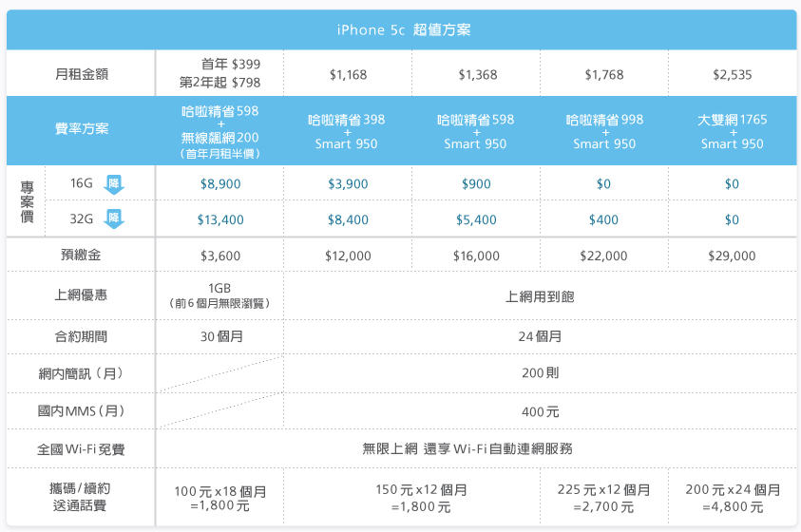Click the prepayment amount $3,600
The width and height of the screenshot is (801, 532).
coord(220,256)
